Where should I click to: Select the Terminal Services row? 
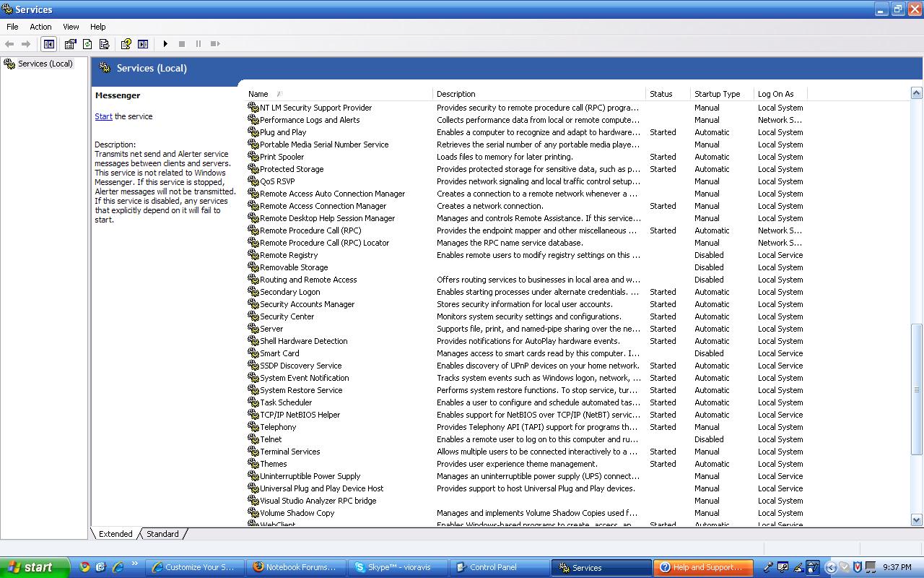[289, 452]
